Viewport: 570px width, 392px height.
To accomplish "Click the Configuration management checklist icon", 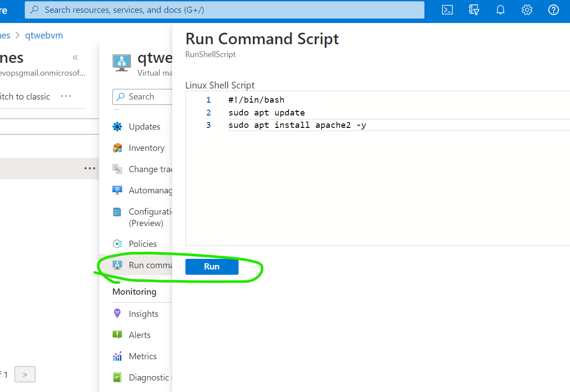I will point(117,212).
